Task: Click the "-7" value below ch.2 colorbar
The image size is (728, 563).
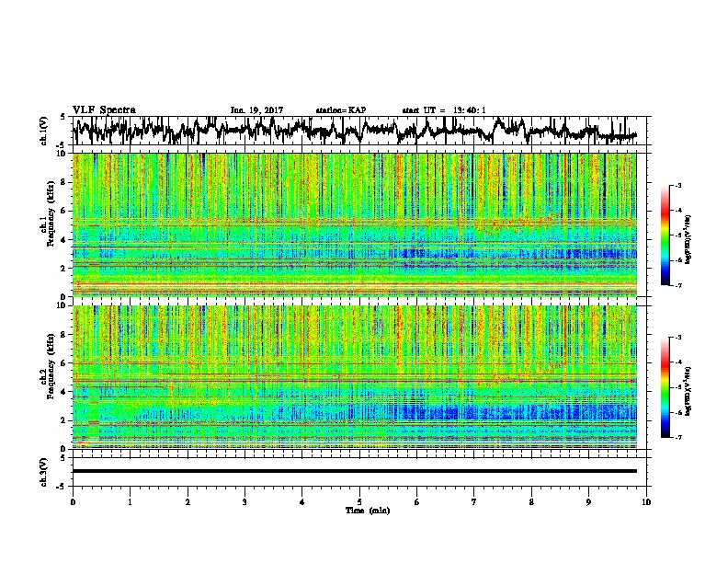Action: tap(678, 437)
